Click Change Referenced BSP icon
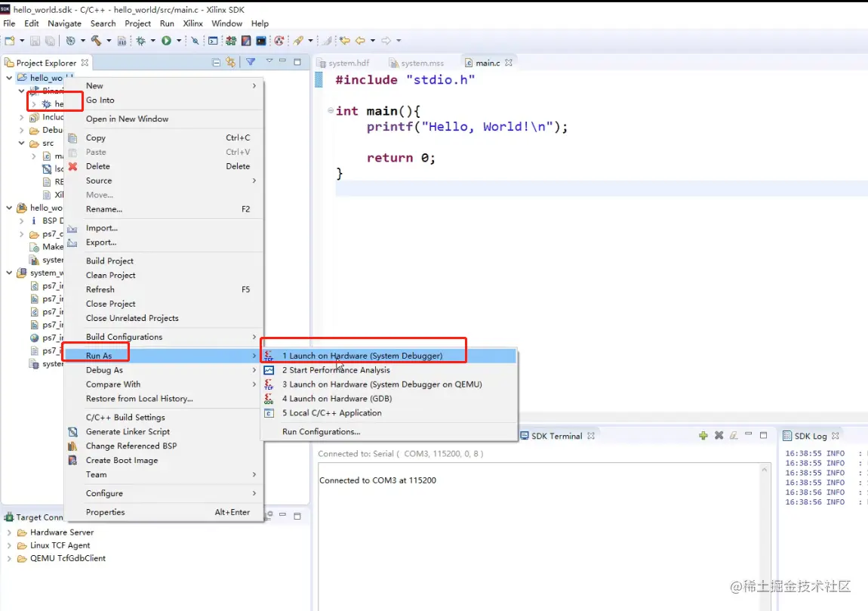This screenshot has height=611, width=868. tap(72, 446)
